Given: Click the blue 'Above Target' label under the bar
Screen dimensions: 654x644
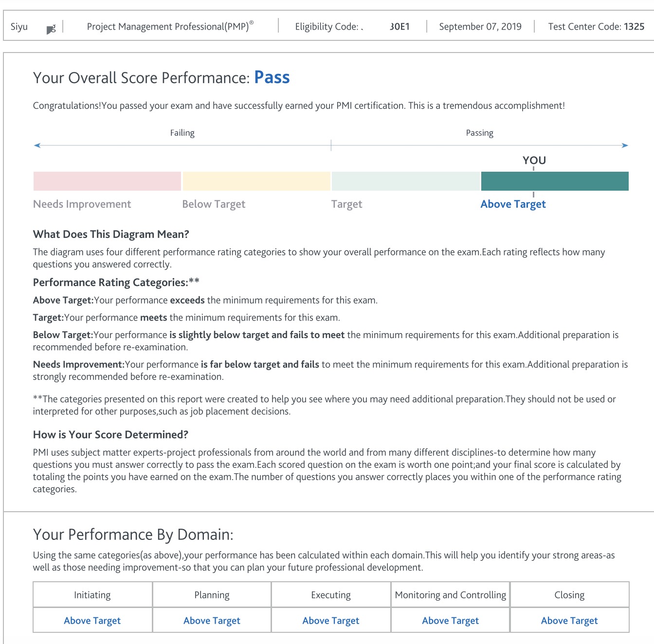Looking at the screenshot, I should click(513, 204).
